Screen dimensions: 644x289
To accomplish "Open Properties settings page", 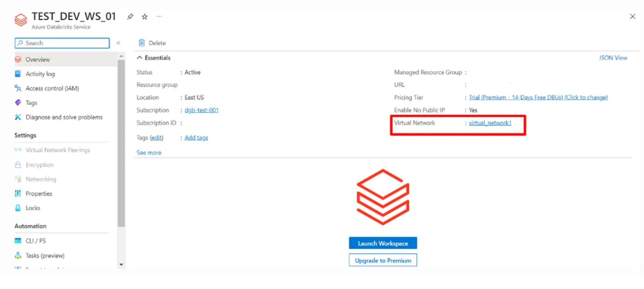I will 39,193.
